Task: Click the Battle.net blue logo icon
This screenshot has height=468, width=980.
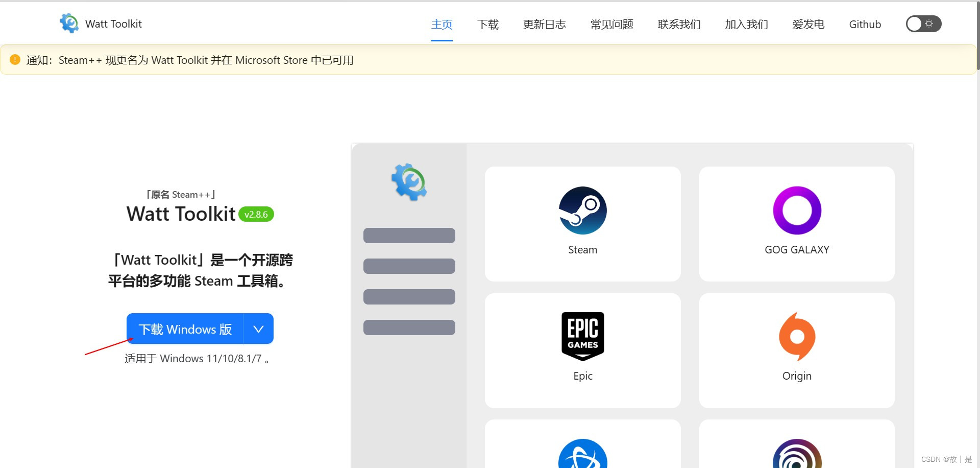Action: [x=582, y=454]
